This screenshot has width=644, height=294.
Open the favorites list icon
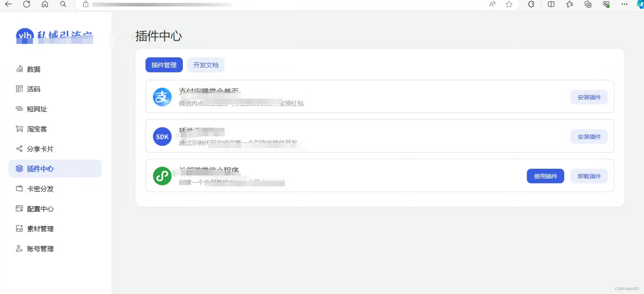pos(570,4)
